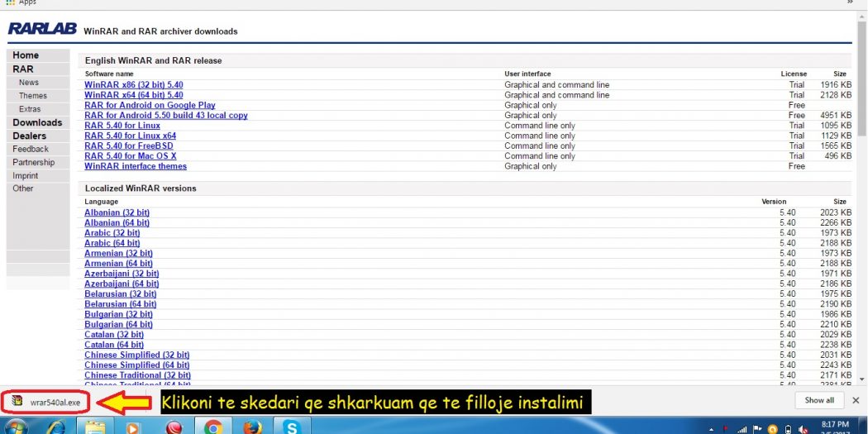Download Bulgarian (64 bit) WinRAR

118,324
